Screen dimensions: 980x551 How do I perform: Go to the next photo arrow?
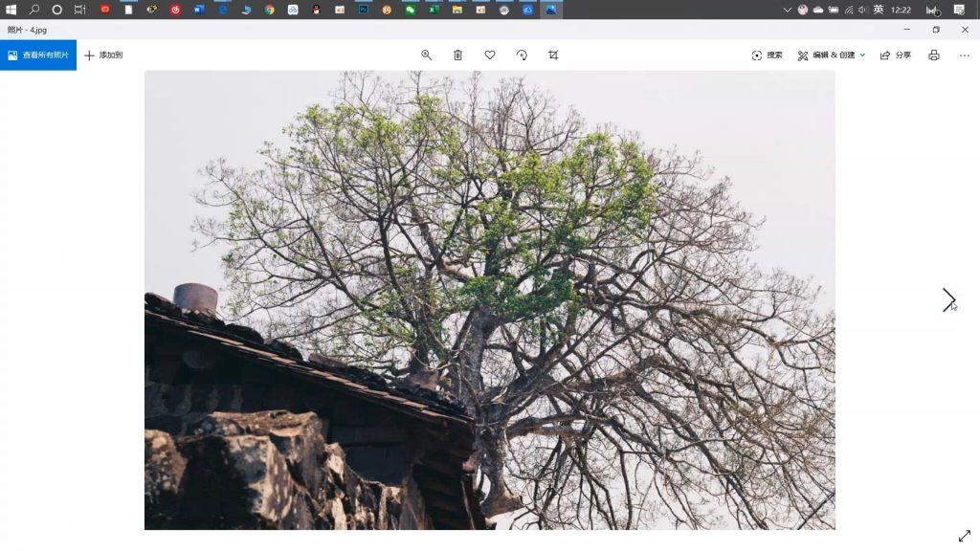(x=948, y=299)
